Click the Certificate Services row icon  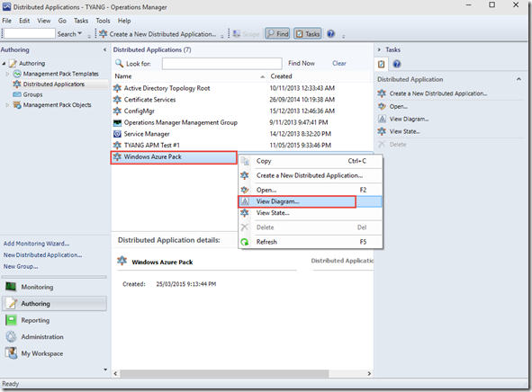coord(117,100)
